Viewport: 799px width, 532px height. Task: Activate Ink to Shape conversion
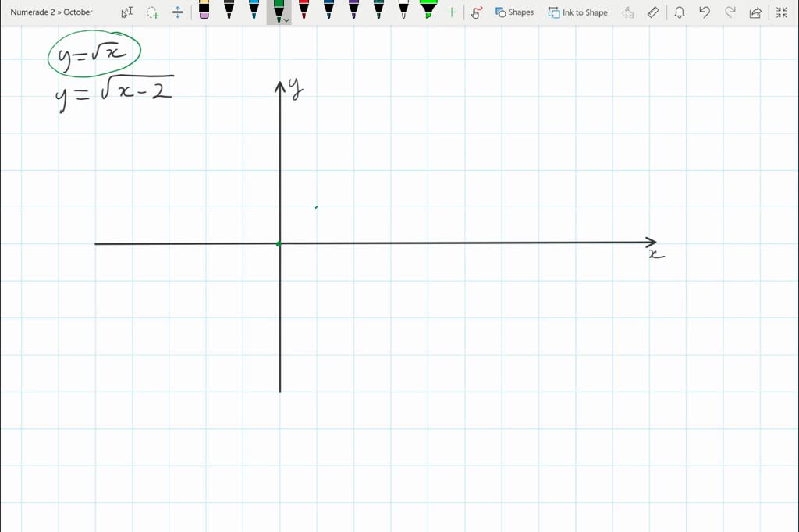(577, 12)
